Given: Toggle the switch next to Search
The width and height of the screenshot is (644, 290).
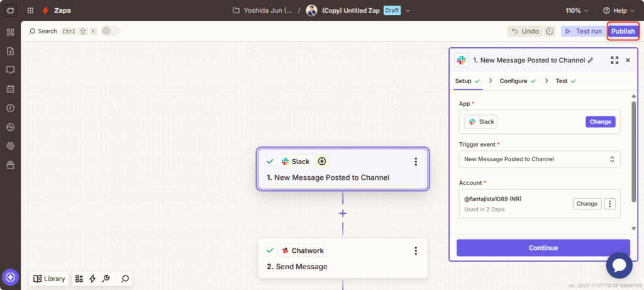Looking at the screenshot, I should [110, 31].
